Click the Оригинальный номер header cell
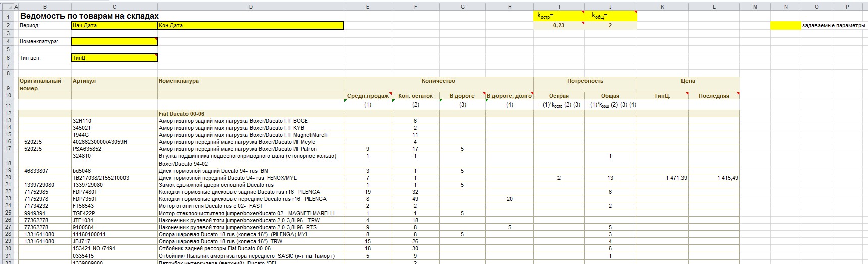The height and width of the screenshot is (264, 868). click(44, 84)
